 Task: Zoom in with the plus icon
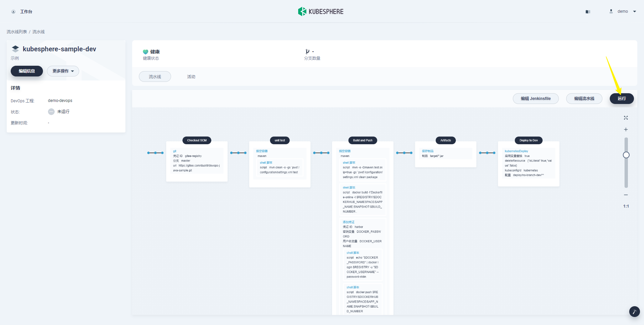pyautogui.click(x=626, y=129)
